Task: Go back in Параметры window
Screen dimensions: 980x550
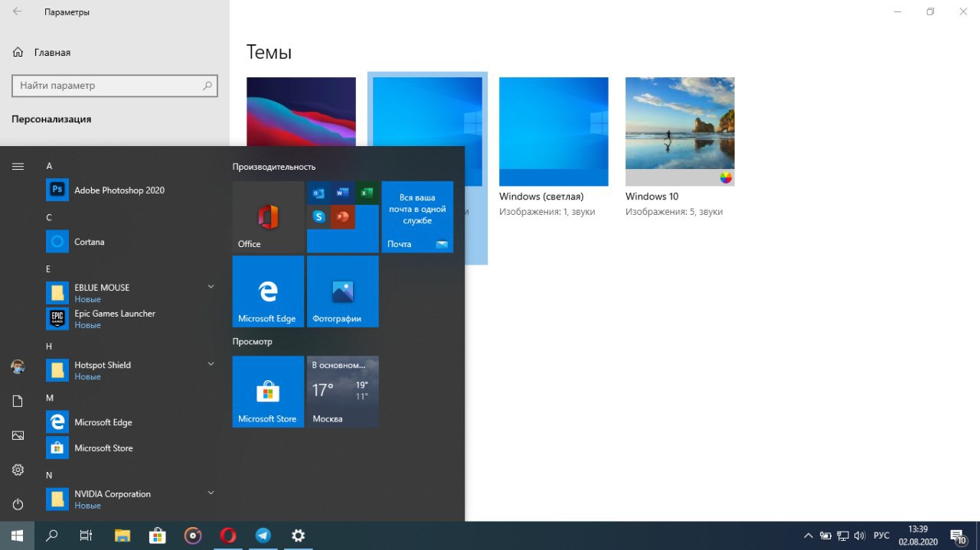Action: point(17,12)
